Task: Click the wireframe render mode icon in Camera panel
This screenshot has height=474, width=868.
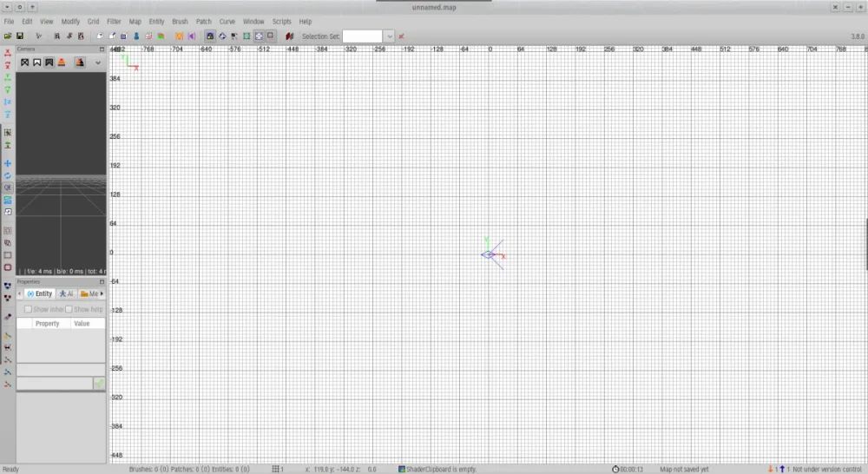Action: 25,63
